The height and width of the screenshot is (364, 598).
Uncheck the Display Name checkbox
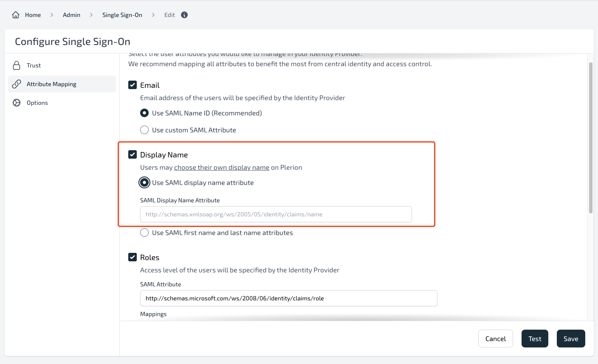point(133,154)
